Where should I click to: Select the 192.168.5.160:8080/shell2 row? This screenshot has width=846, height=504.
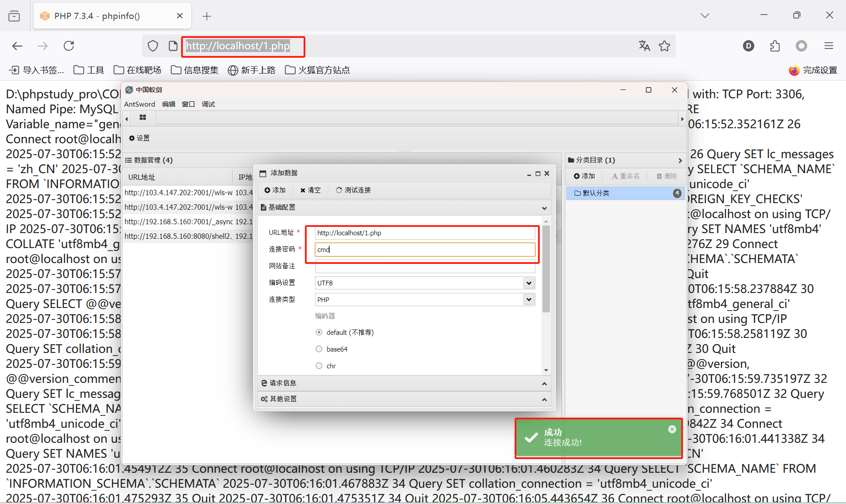(x=189, y=236)
